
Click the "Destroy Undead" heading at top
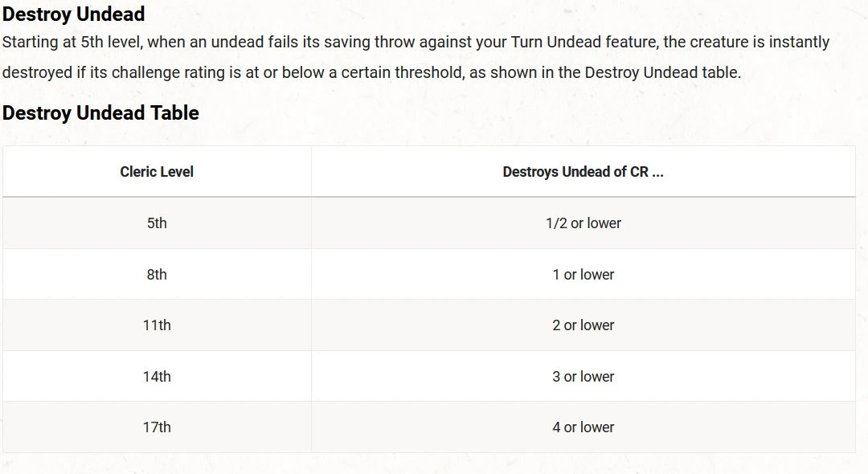(73, 14)
